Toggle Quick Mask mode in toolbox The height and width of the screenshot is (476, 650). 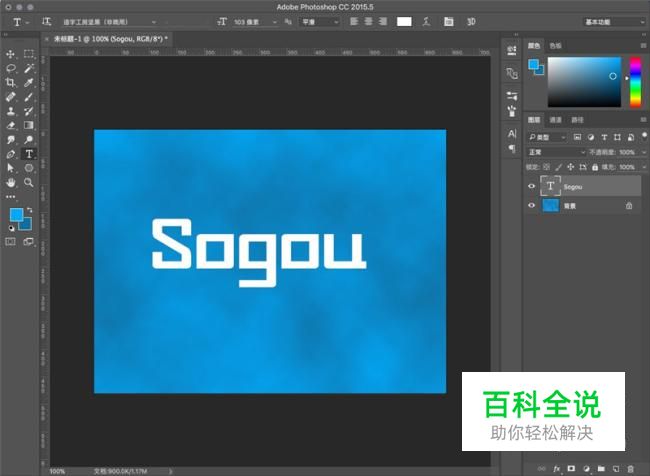pyautogui.click(x=10, y=242)
